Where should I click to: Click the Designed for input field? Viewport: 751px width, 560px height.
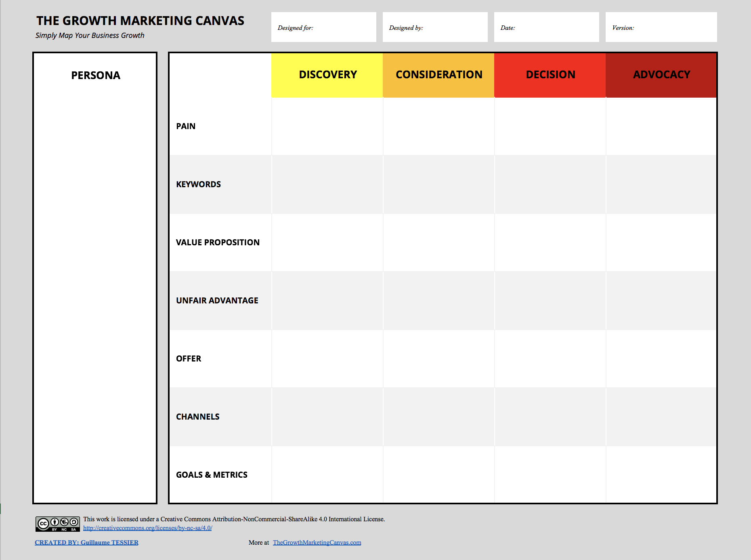pyautogui.click(x=323, y=27)
